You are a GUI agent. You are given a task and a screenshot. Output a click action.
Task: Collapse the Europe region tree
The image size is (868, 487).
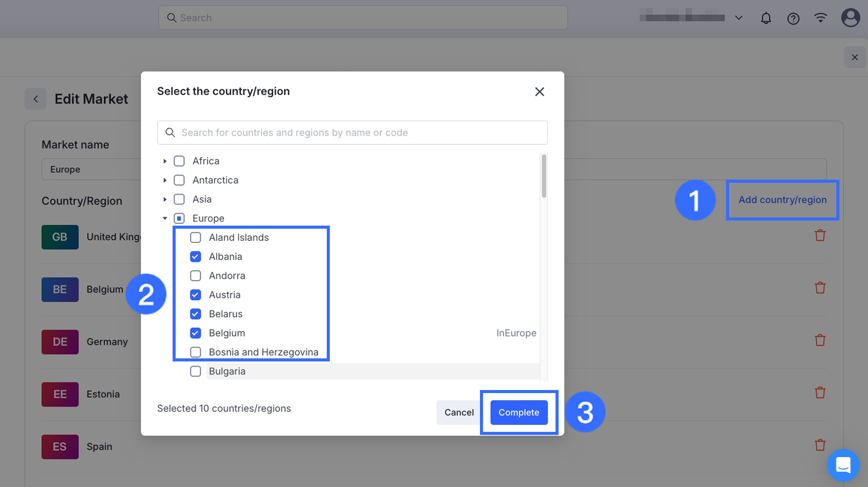coord(165,218)
